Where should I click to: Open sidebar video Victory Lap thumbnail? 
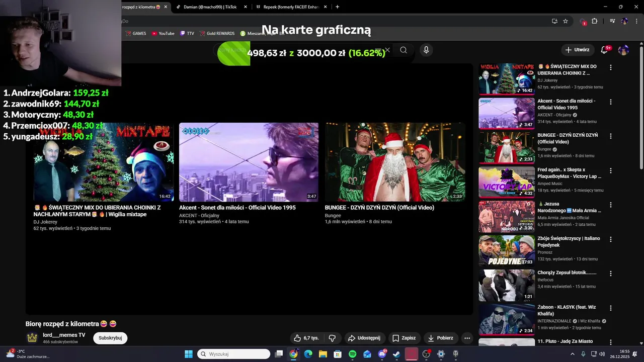(x=506, y=182)
